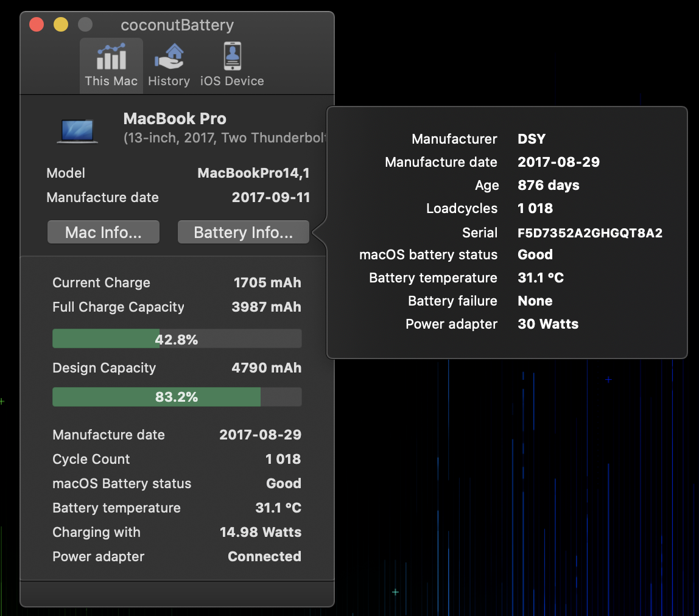Click the macOS Battery status label in main window
The image size is (699, 616).
[x=122, y=484]
